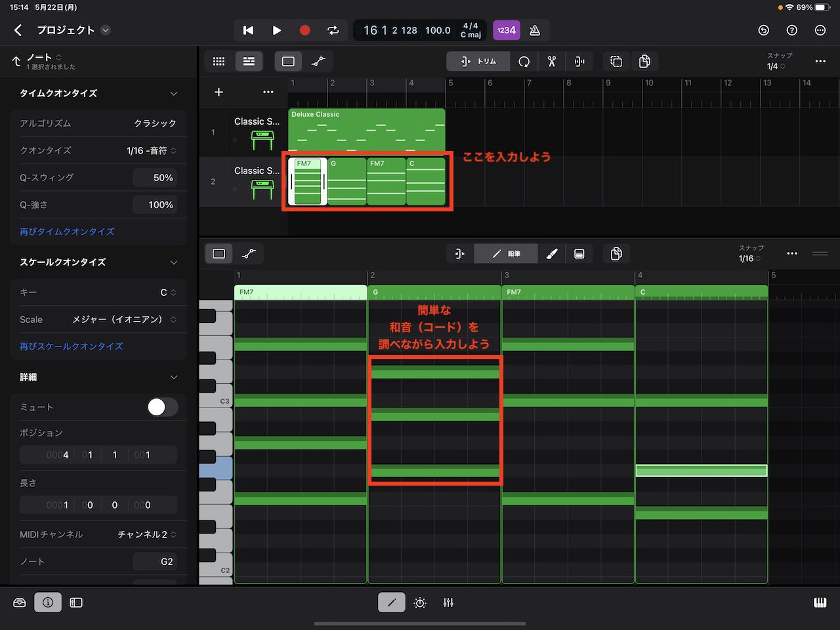Select the velocity tool in piano roll
This screenshot has height=630, width=840.
[579, 253]
